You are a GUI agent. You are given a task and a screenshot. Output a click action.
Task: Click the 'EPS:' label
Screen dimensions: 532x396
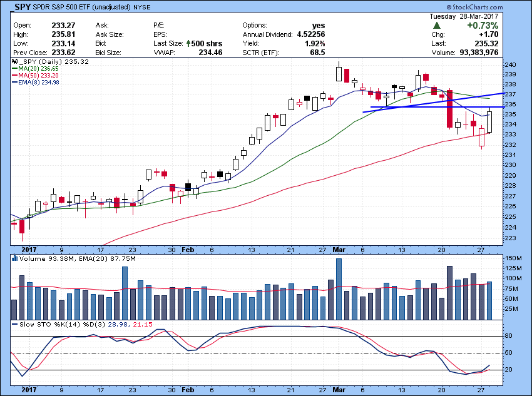(160, 34)
